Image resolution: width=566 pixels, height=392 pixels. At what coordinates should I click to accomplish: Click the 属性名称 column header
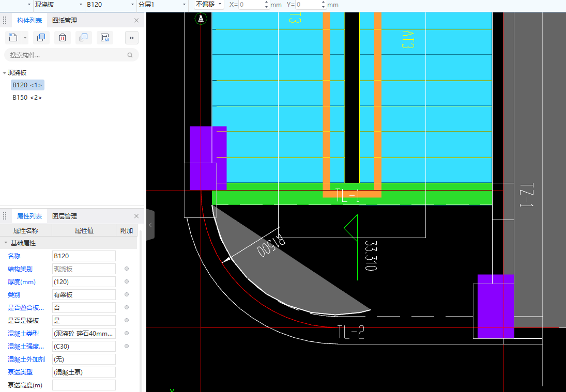point(26,230)
